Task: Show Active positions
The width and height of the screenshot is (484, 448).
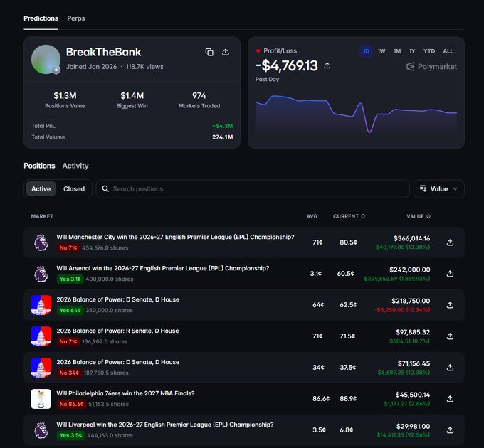Action: pyautogui.click(x=41, y=188)
